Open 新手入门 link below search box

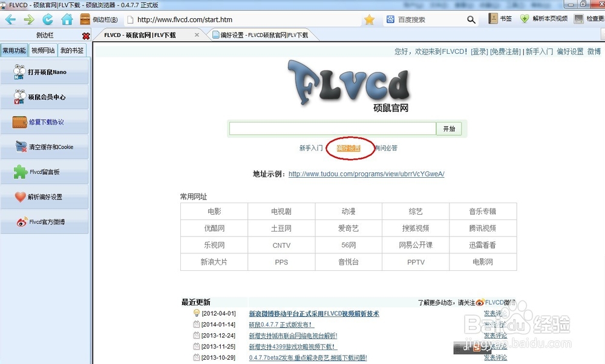pos(311,148)
